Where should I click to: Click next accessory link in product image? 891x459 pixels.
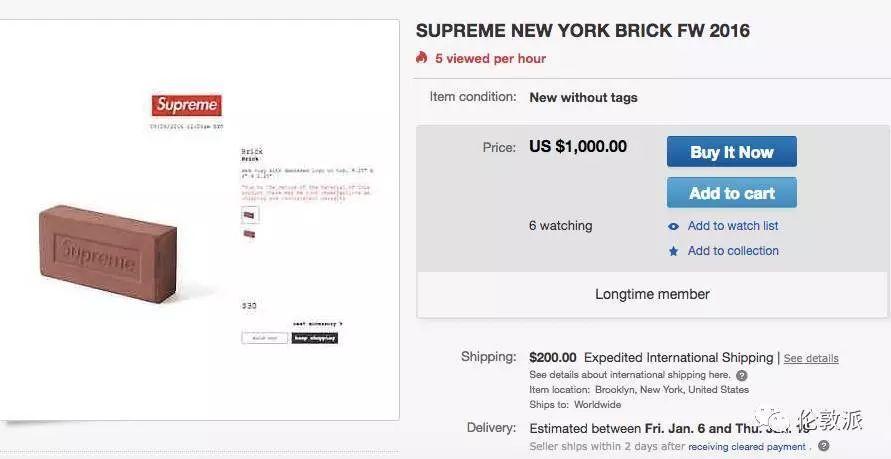coord(317,324)
